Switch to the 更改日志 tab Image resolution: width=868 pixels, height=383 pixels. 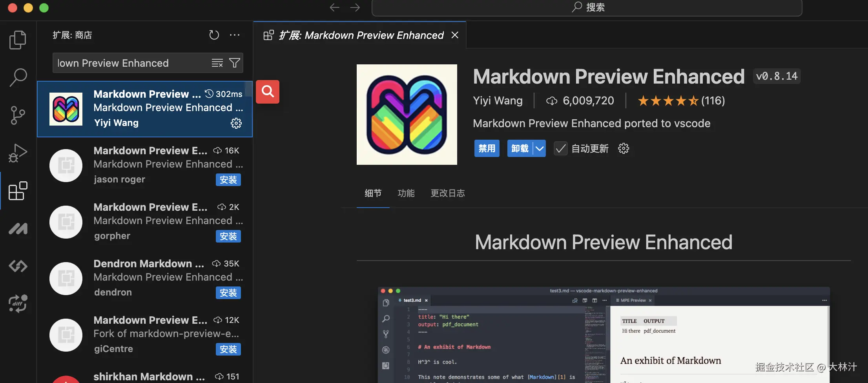pos(448,193)
